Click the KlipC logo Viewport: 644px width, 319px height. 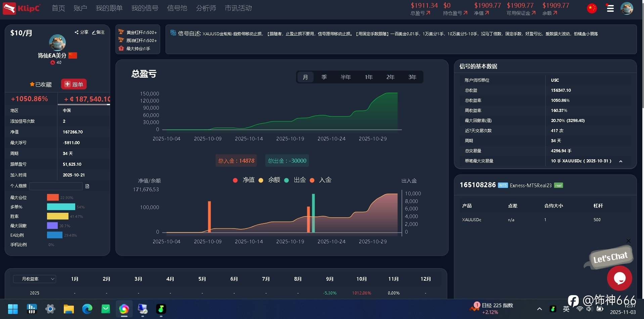pos(21,8)
